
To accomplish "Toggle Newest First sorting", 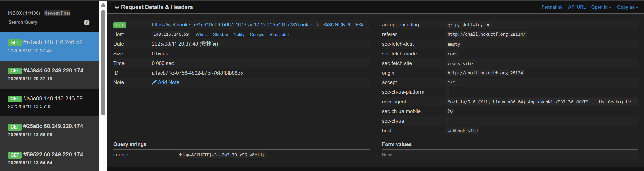I will (x=57, y=13).
